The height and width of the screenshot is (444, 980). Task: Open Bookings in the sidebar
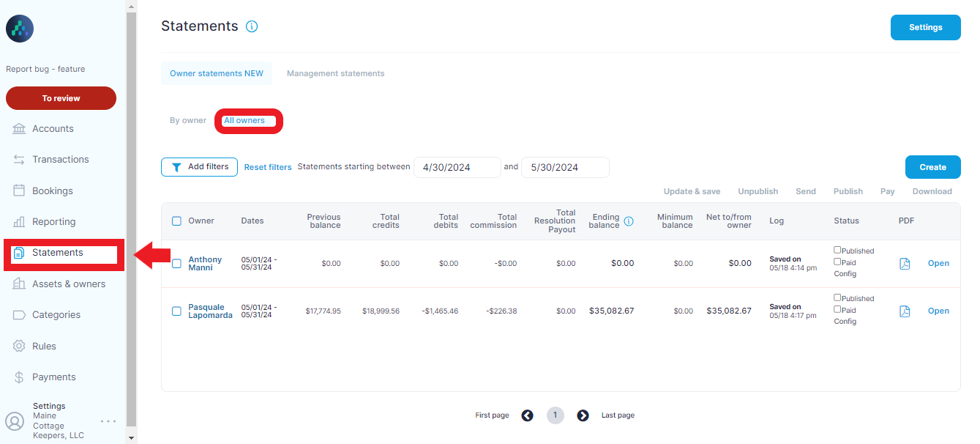coord(53,190)
